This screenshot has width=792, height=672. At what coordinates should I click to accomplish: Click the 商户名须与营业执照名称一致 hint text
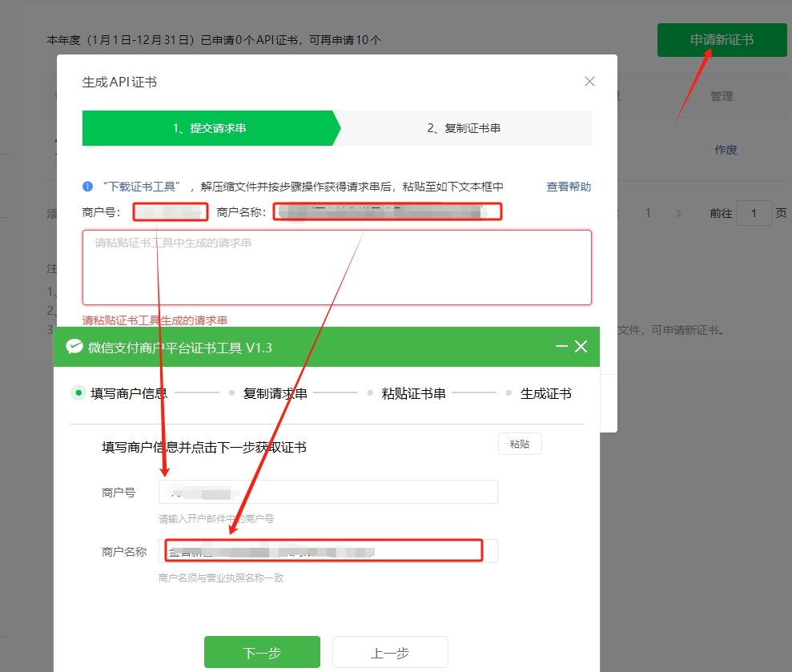tap(221, 578)
